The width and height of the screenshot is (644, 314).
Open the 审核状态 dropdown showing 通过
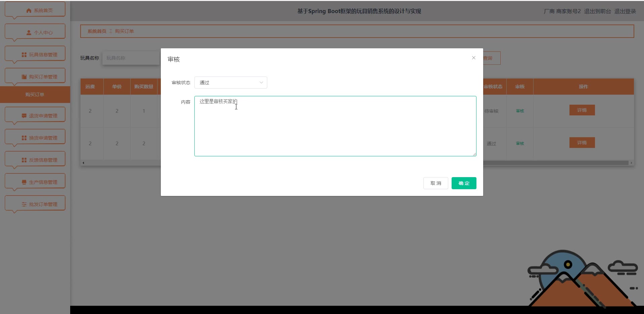click(231, 83)
